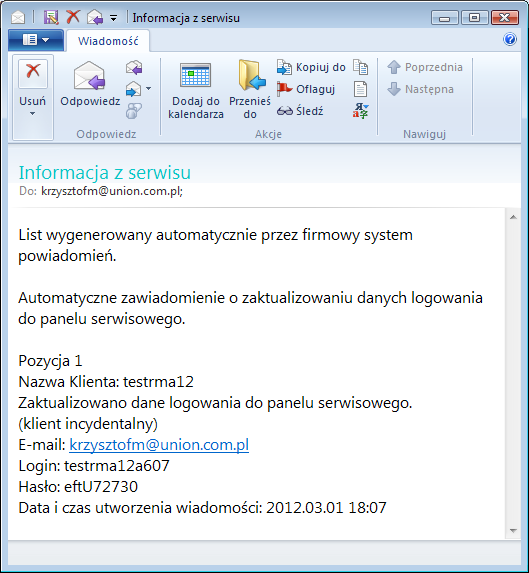Select the Wiadomość ribbon tab
The width and height of the screenshot is (529, 573).
[108, 41]
